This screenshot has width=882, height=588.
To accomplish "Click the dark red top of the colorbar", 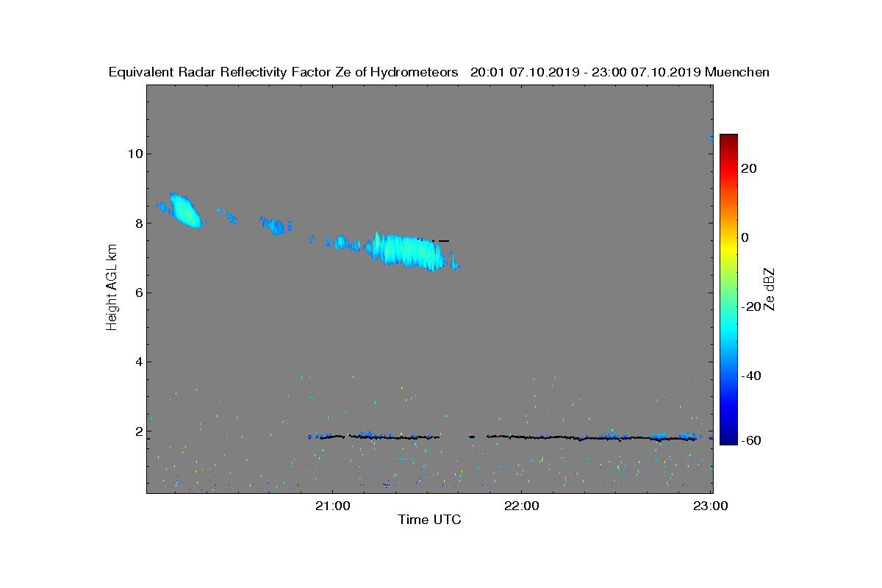I will [728, 140].
